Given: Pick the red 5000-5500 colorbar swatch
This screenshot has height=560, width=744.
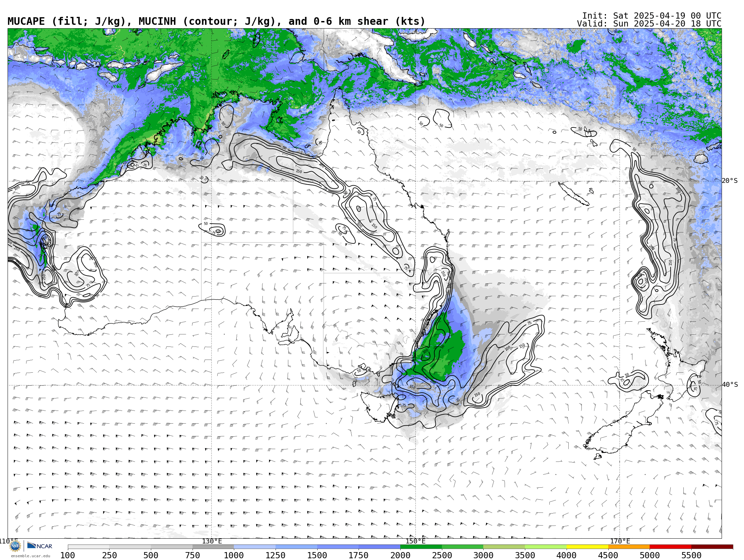Looking at the screenshot, I should (x=670, y=547).
